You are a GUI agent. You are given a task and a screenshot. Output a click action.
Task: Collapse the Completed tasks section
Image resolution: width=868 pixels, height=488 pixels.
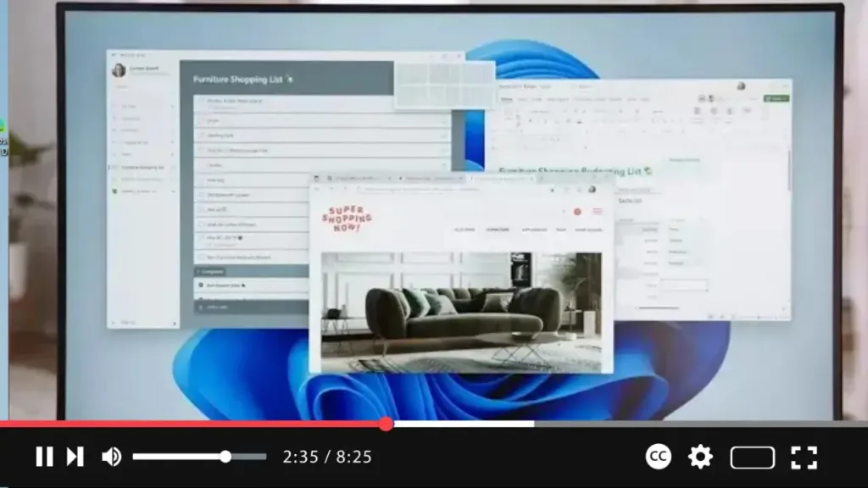click(209, 271)
